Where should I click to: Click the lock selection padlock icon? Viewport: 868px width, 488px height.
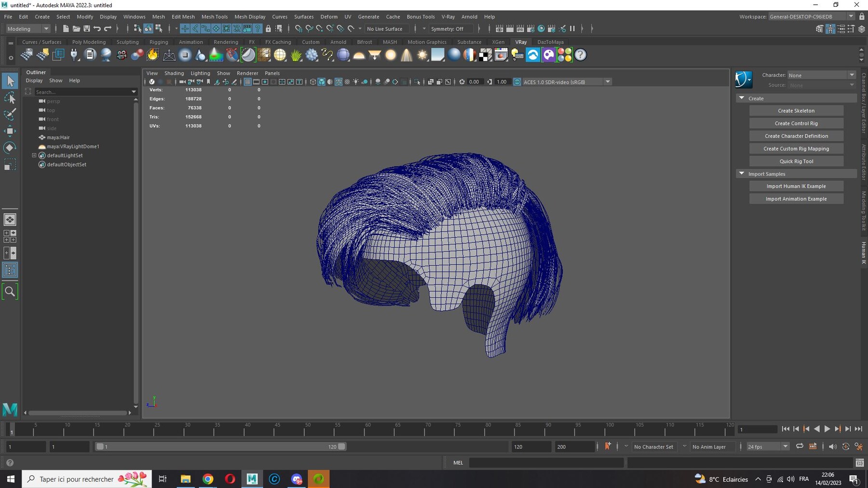pos(268,29)
